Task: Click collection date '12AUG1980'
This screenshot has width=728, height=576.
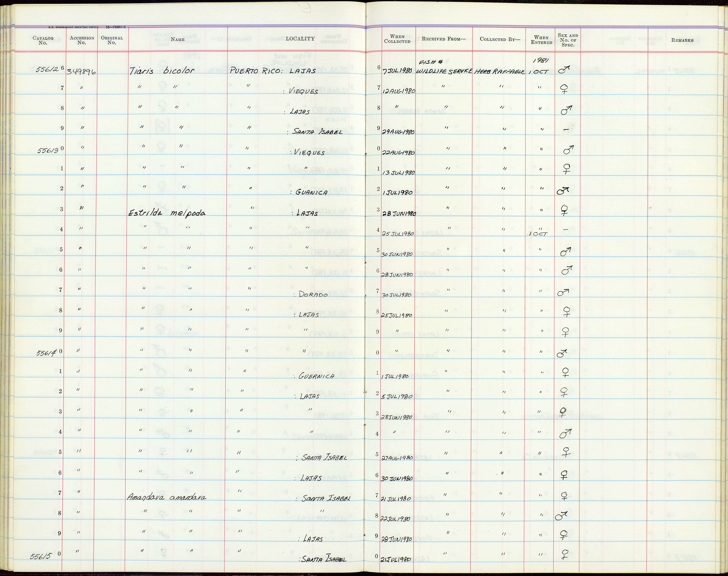Action: pyautogui.click(x=399, y=91)
